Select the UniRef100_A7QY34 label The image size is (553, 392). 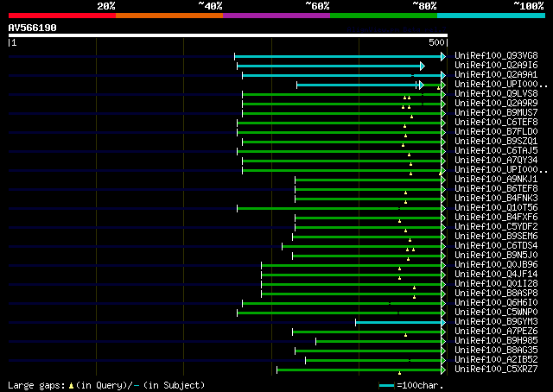(x=496, y=161)
